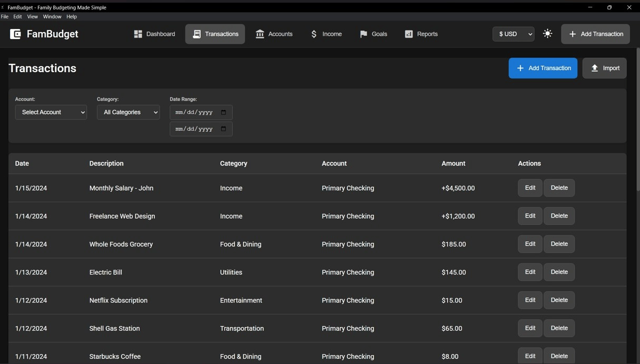Open the View menu
This screenshot has height=364, width=640.
click(x=32, y=16)
